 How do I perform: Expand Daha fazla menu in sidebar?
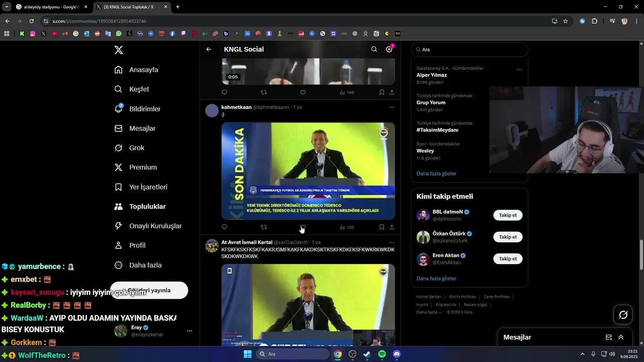138,265
